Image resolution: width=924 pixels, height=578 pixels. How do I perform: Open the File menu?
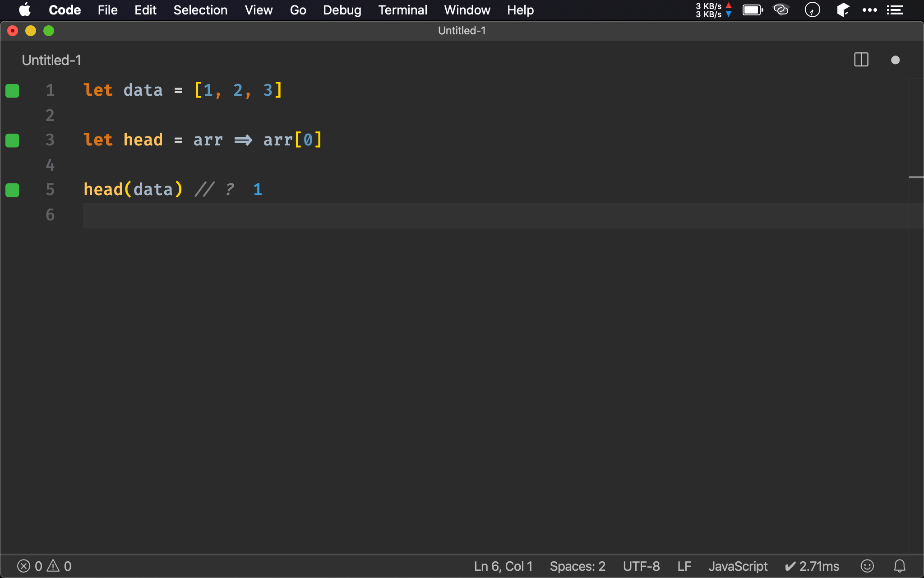pos(107,10)
